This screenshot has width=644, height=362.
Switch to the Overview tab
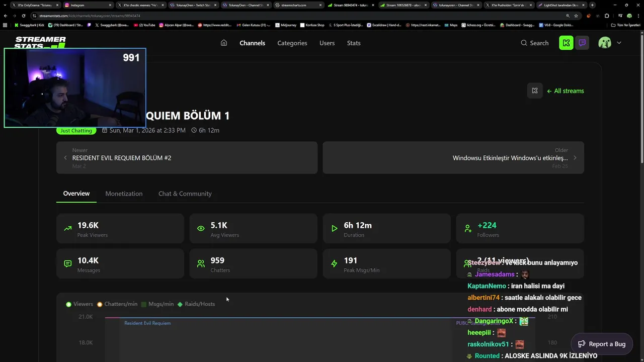tap(76, 194)
